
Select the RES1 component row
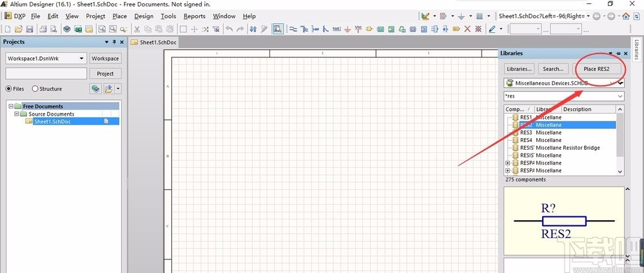561,117
